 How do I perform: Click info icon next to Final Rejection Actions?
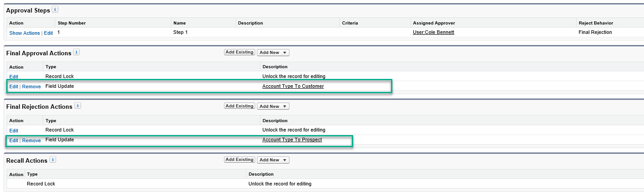77,106
